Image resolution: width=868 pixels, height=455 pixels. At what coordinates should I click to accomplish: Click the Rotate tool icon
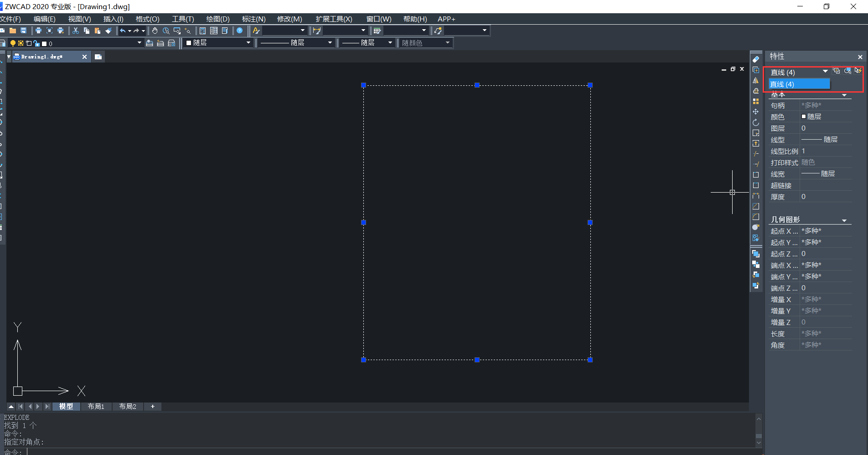(756, 122)
